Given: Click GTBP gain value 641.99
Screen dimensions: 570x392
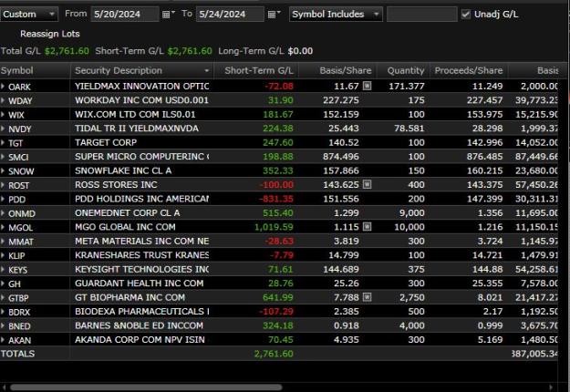Looking at the screenshot, I should coord(278,297).
